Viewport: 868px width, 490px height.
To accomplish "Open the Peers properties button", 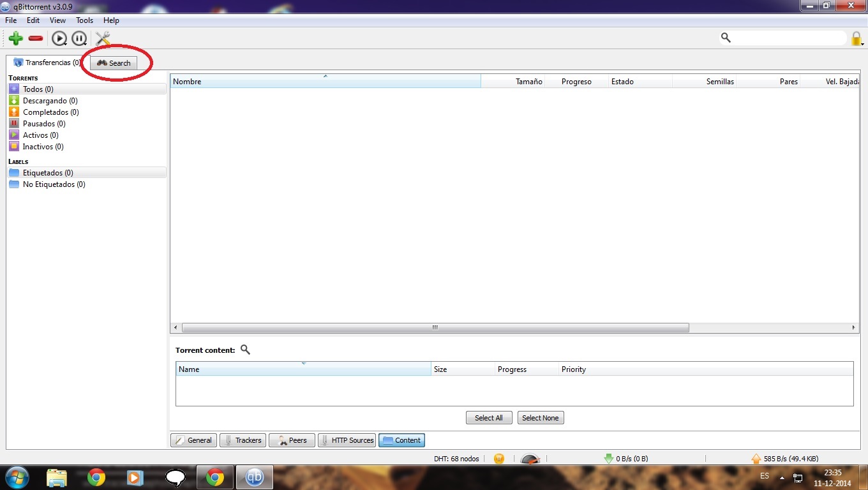I will [x=292, y=440].
